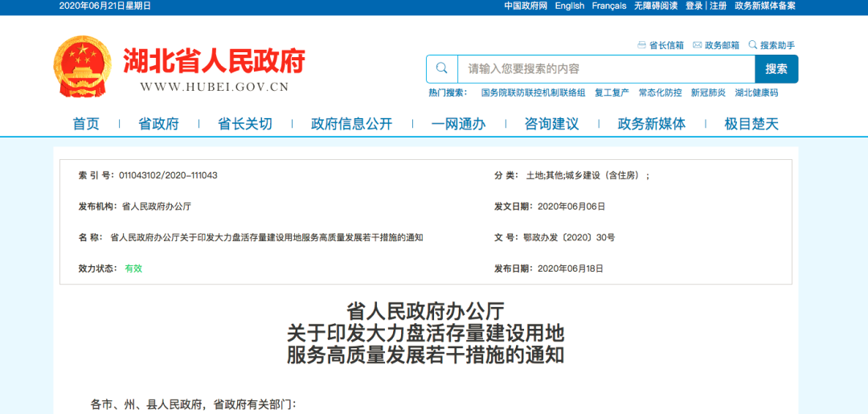Open 政务邮箱 government email
Image resolution: width=868 pixels, height=414 pixels.
click(x=716, y=45)
